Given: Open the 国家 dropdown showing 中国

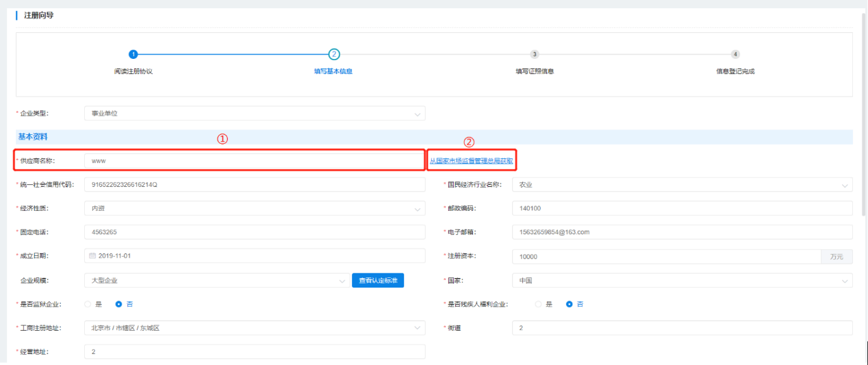Looking at the screenshot, I should (x=682, y=280).
